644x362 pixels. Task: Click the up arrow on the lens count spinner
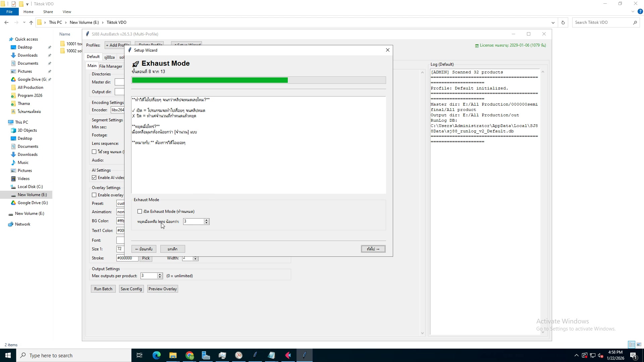(206, 220)
